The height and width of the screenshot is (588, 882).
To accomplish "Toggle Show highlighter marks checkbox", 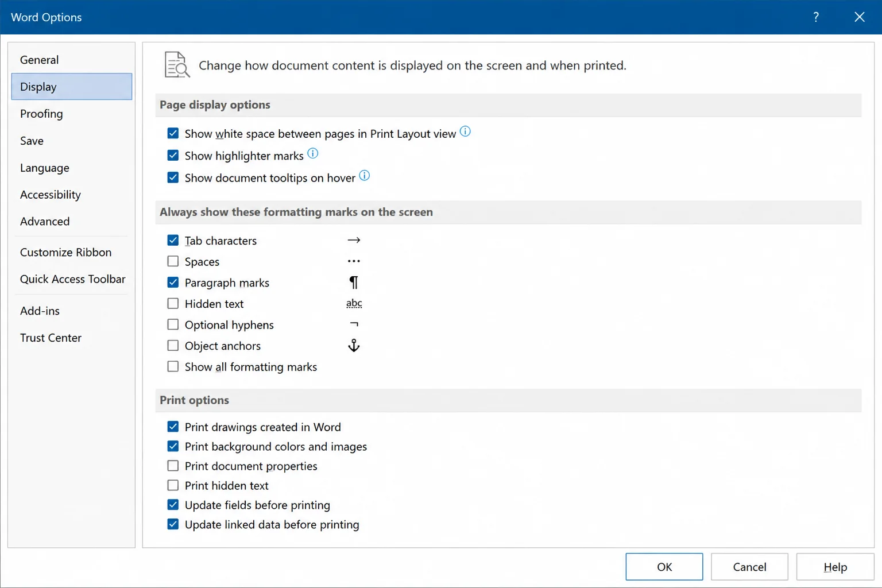I will tap(173, 155).
